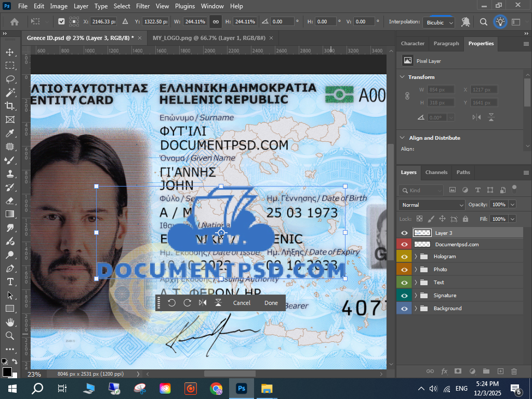The height and width of the screenshot is (399, 532).
Task: Click the Done button
Action: [x=271, y=303]
